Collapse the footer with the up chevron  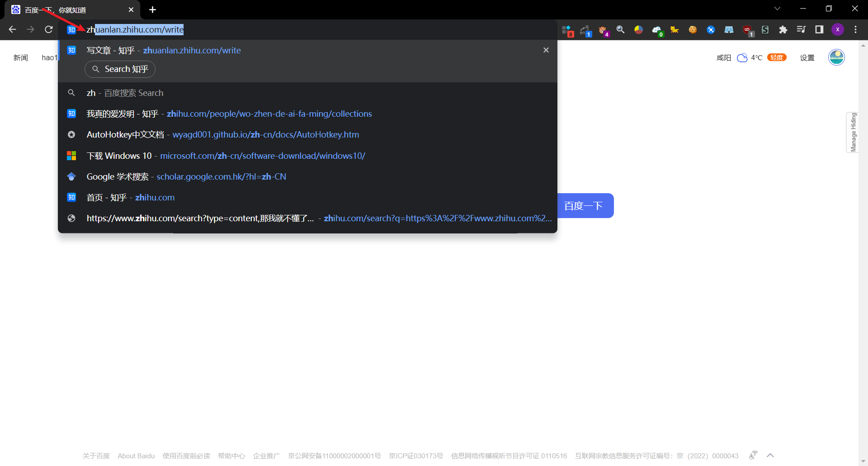[770, 455]
